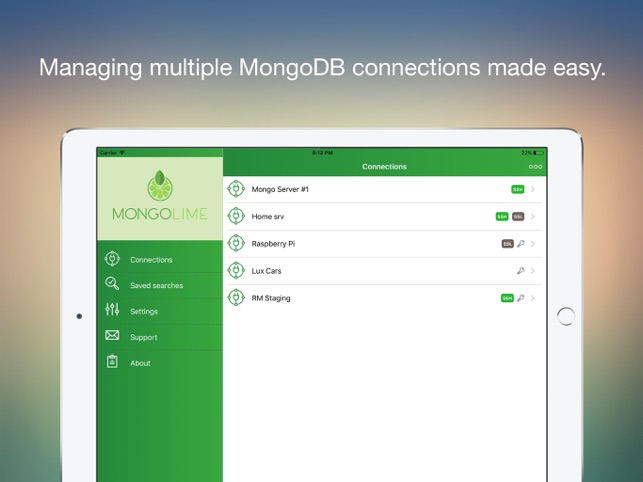Click the Lux Cars plug icon
Viewport: 643px width, 482px height.
[x=236, y=270]
